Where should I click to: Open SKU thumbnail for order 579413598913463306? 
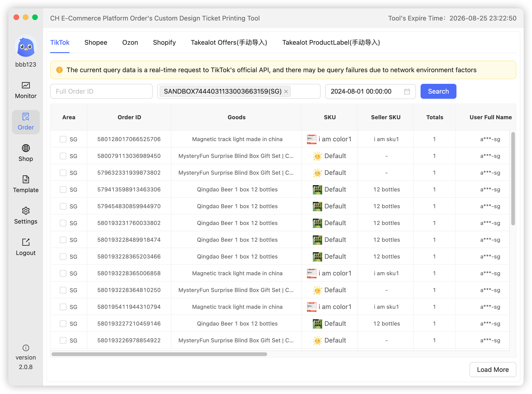coord(318,190)
